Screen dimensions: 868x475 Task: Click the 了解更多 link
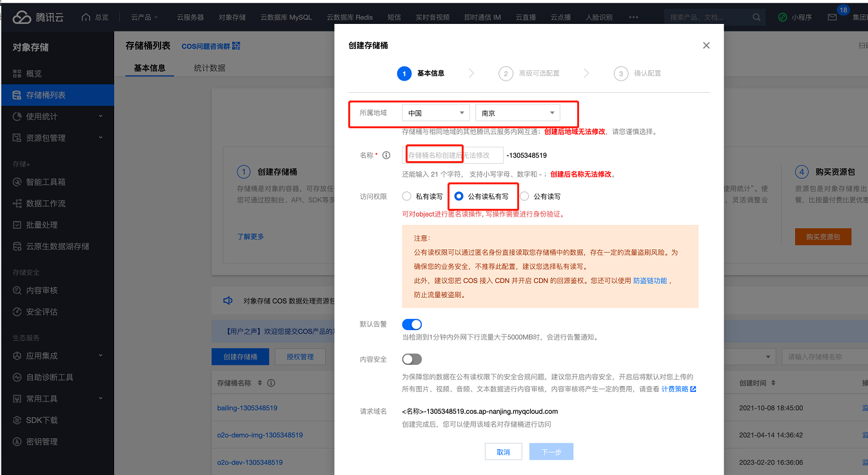tap(250, 237)
